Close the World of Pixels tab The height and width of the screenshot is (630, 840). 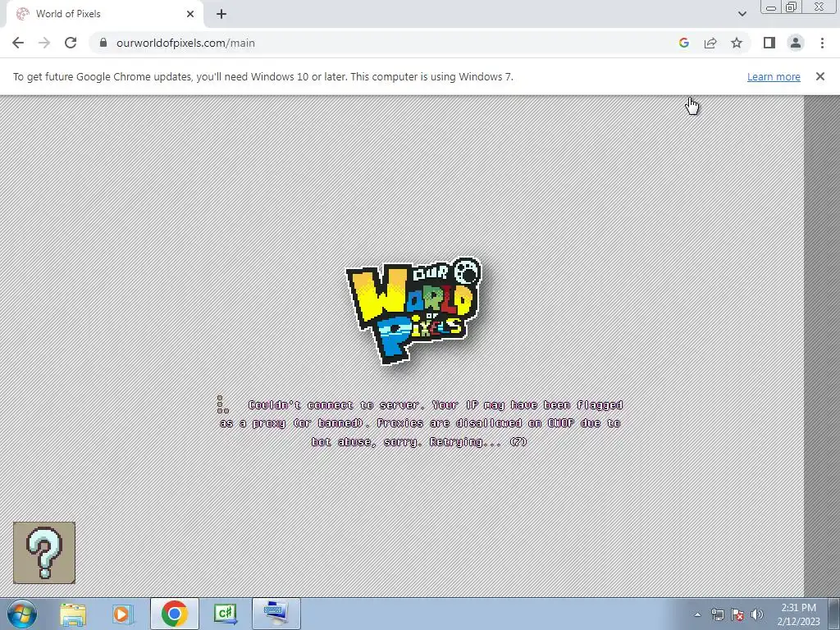tap(190, 14)
